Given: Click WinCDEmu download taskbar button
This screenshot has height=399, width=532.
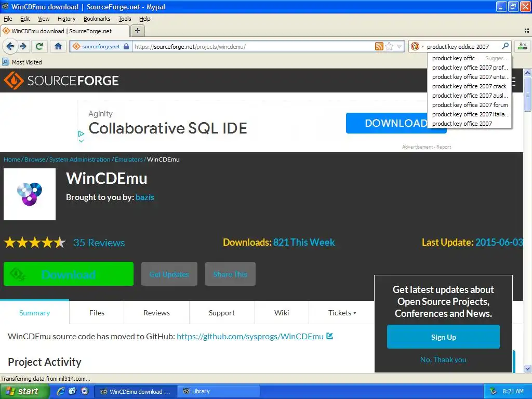Looking at the screenshot, I should [136, 391].
